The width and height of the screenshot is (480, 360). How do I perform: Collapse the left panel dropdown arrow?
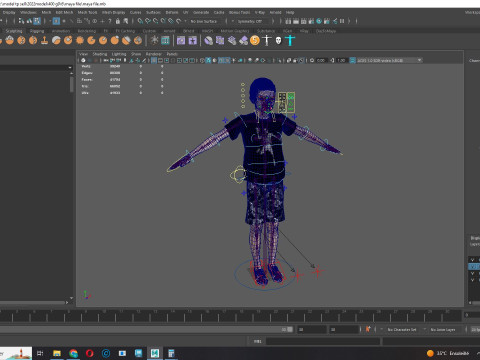pos(70,68)
